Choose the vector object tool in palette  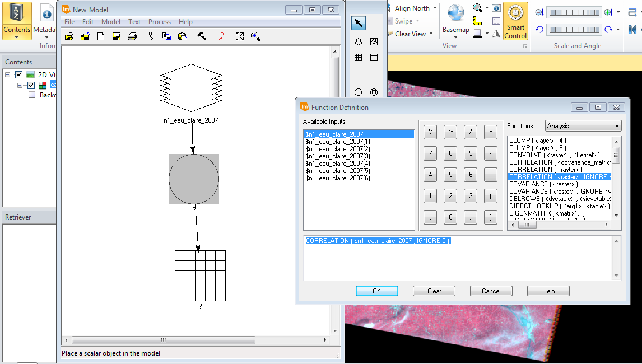point(374,42)
